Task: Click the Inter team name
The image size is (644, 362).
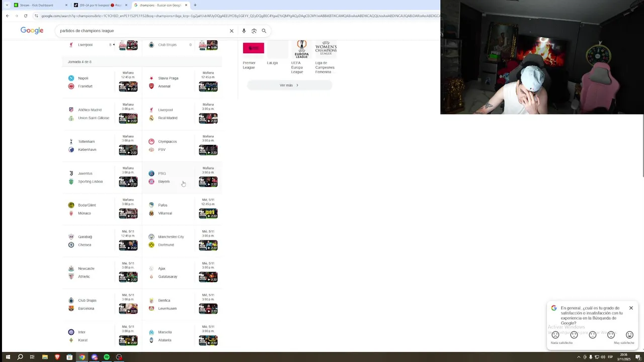Action: 82,332
